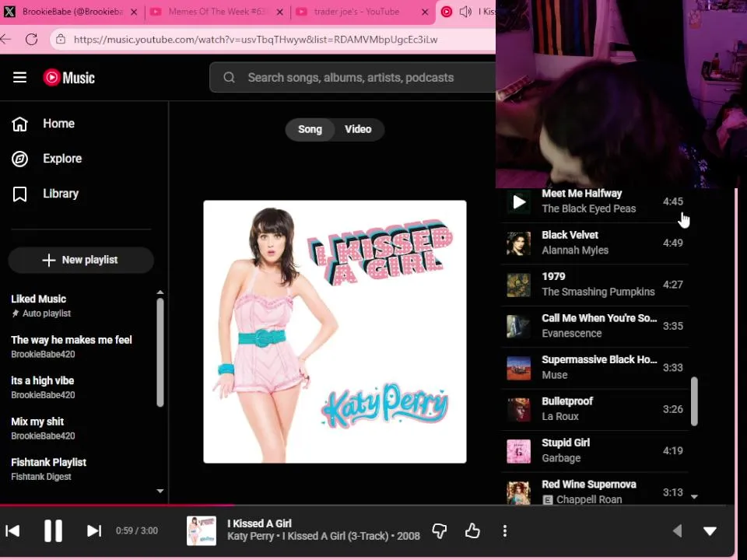This screenshot has height=560, width=747.
Task: Play Meet Me Halfway from the queue
Action: 519,202
